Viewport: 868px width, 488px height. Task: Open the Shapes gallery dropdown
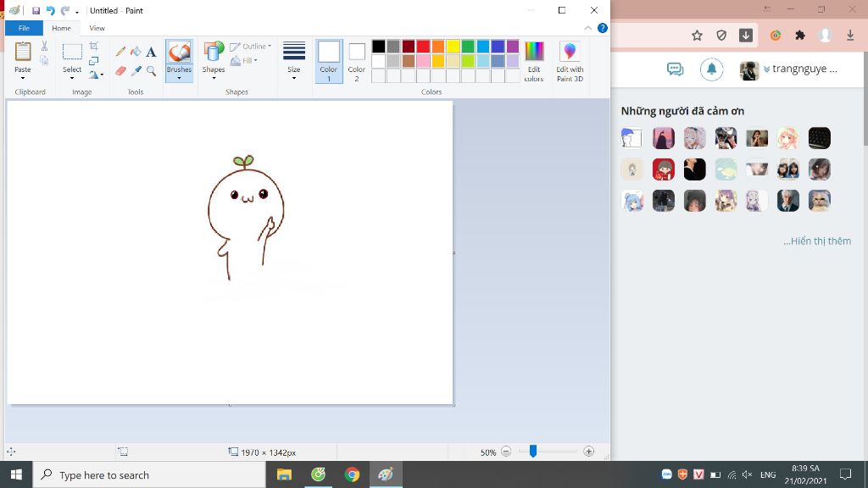pyautogui.click(x=214, y=78)
